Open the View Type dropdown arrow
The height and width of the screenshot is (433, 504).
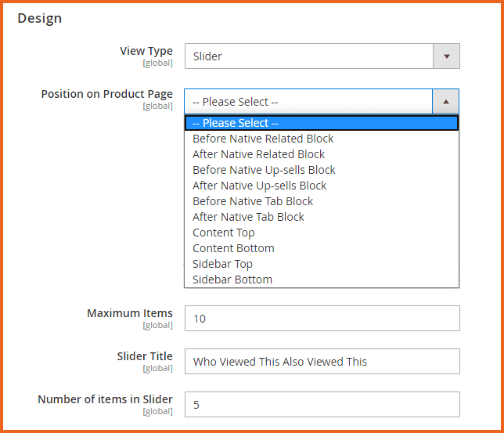446,56
